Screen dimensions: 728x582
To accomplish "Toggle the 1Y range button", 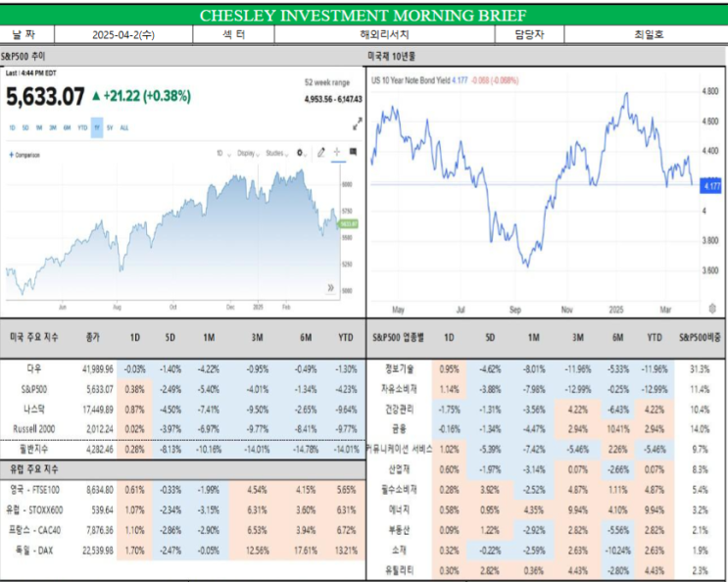I will pyautogui.click(x=97, y=127).
